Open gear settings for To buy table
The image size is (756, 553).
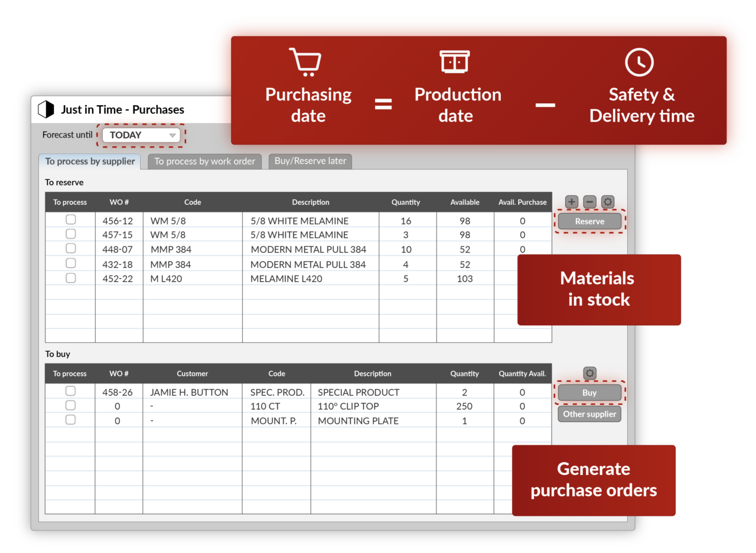coord(589,374)
